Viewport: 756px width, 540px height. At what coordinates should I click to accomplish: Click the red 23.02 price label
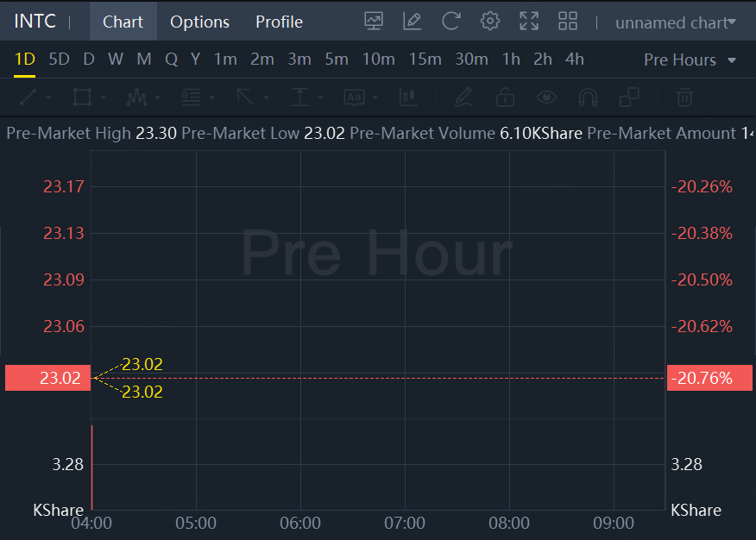click(x=47, y=378)
